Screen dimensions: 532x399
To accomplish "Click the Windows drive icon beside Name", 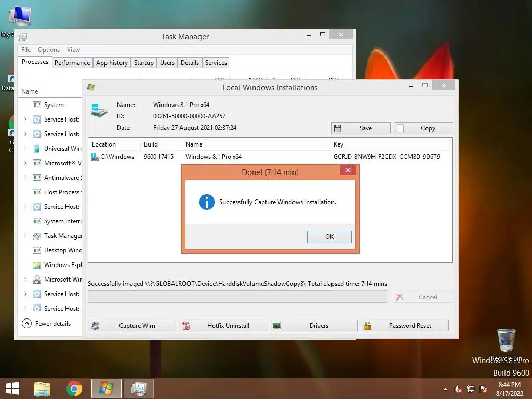I will [x=99, y=111].
